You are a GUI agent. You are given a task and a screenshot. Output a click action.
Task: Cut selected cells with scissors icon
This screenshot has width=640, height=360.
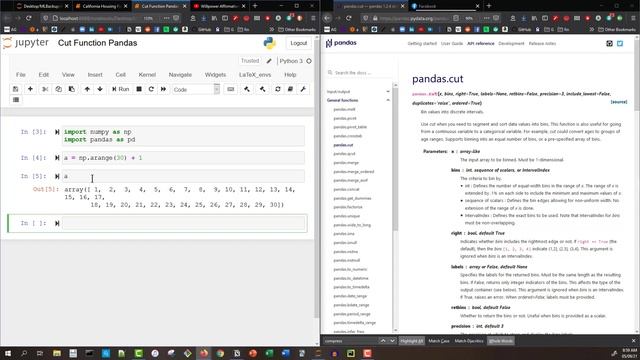(x=45, y=89)
